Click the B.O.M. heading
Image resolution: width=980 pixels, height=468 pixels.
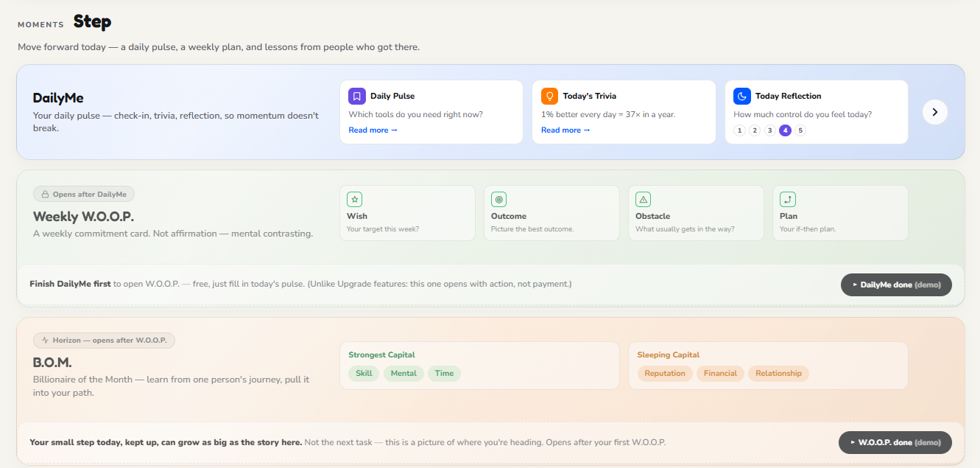(x=52, y=363)
